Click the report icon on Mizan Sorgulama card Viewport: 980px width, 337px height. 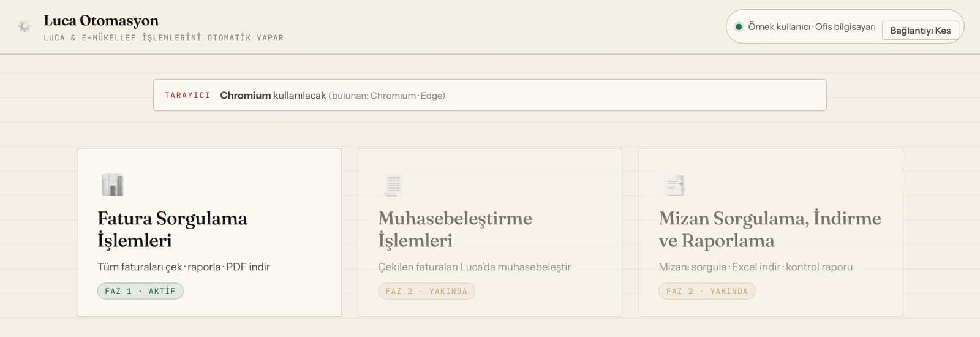click(674, 184)
